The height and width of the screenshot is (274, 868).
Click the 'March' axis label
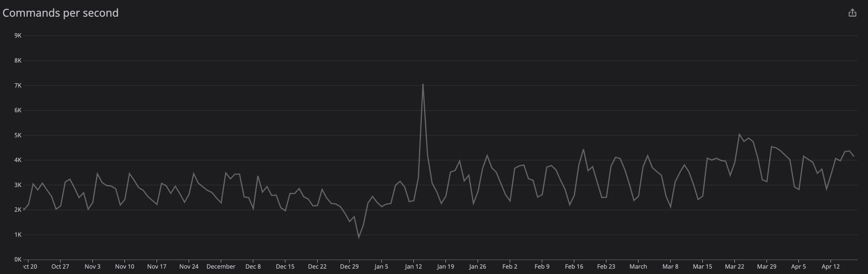638,266
